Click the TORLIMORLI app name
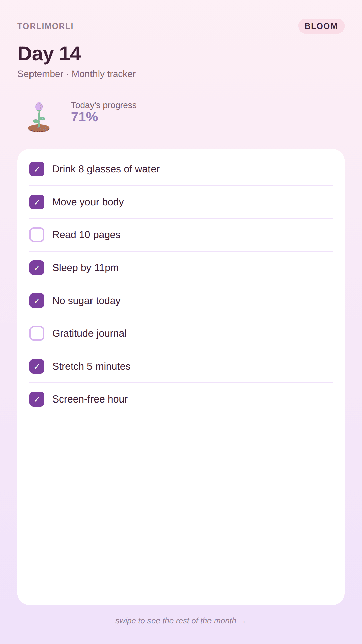The image size is (362, 644). [x=45, y=26]
